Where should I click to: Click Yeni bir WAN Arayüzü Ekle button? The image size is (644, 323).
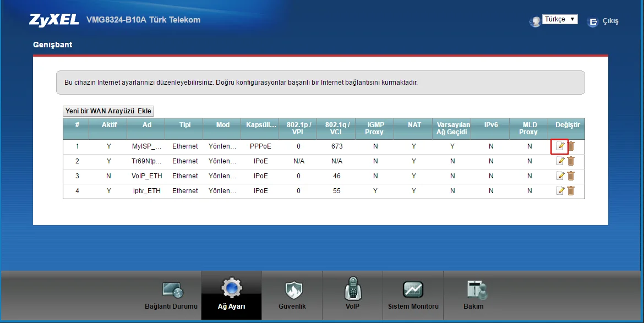pos(108,111)
